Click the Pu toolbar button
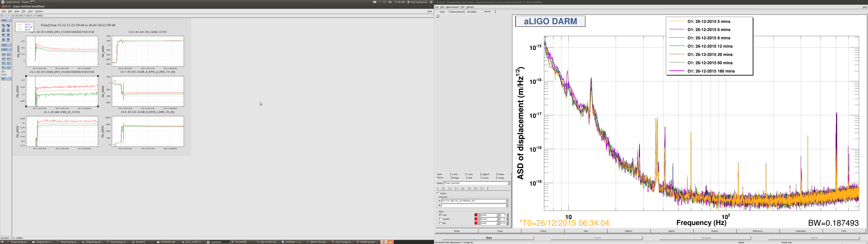This screenshot has width=868, height=244. pyautogui.click(x=8, y=63)
